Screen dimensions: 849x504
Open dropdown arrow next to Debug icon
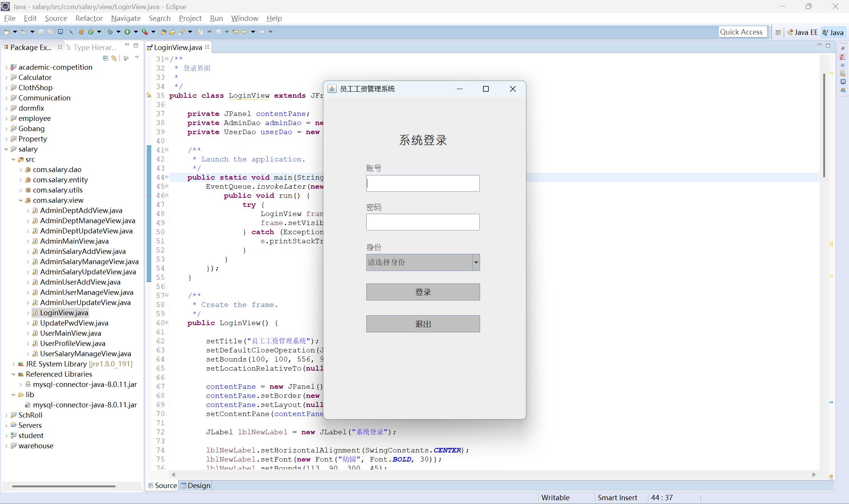coord(118,32)
